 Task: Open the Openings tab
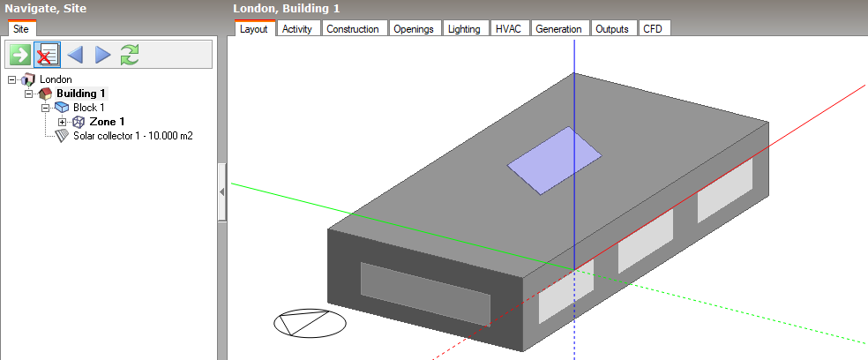point(413,29)
